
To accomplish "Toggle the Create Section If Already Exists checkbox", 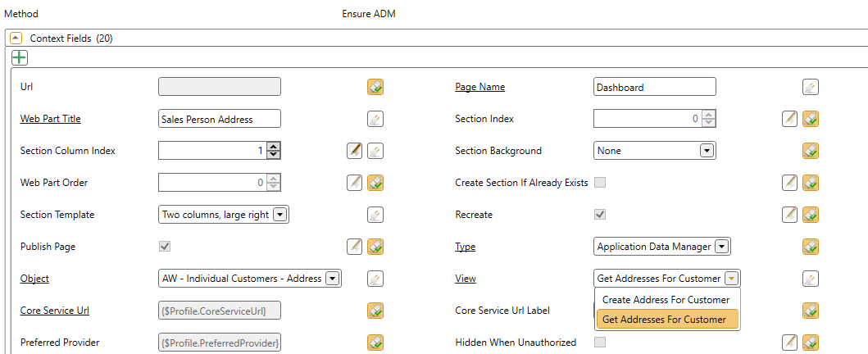I will (599, 183).
